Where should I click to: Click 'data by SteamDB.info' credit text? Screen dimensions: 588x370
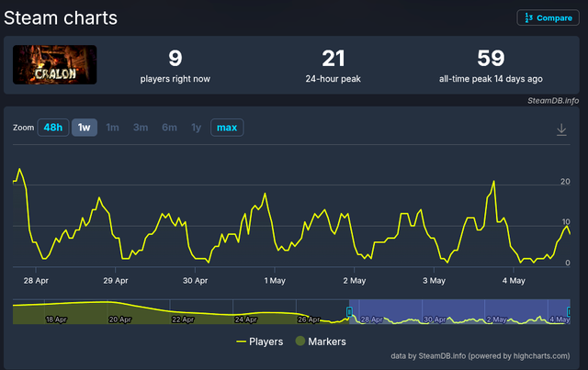pyautogui.click(x=481, y=355)
